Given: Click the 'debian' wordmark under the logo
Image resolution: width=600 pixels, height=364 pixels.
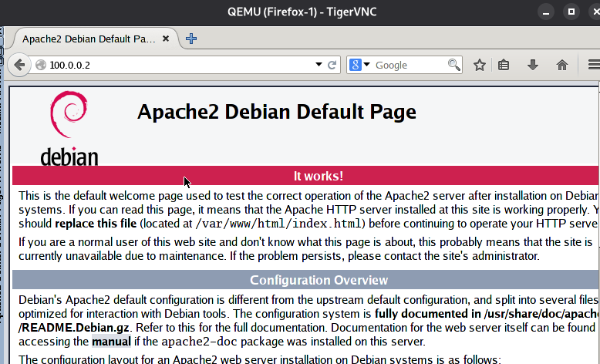Looking at the screenshot, I should point(69,157).
